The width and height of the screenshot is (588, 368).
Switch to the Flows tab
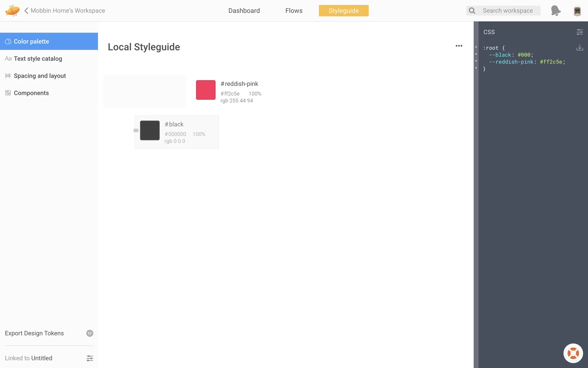click(294, 11)
